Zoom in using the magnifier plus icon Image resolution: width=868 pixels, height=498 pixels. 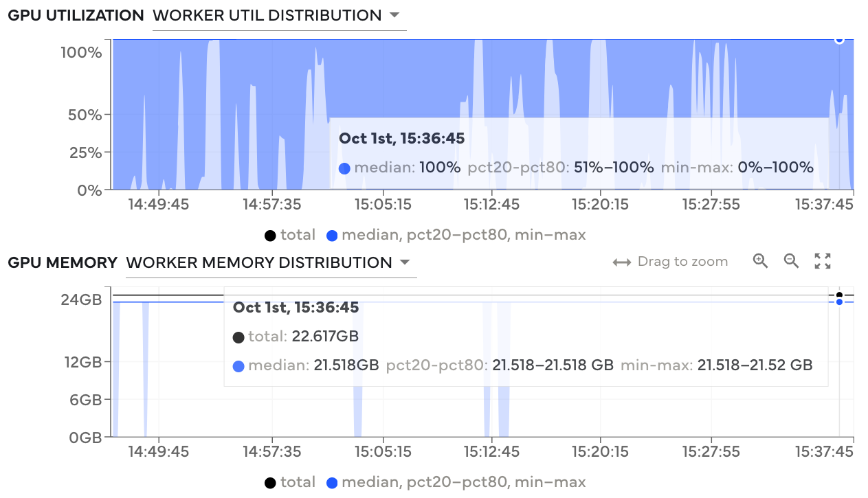(x=760, y=261)
